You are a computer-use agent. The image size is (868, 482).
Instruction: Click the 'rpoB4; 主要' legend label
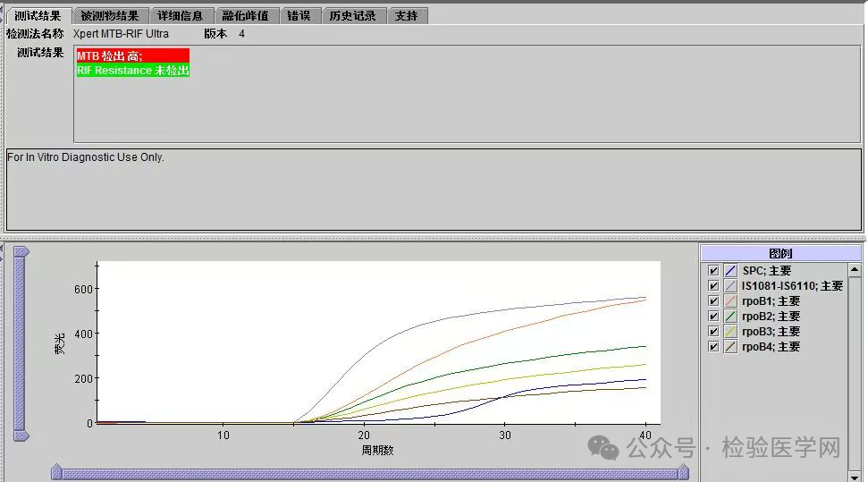771,347
